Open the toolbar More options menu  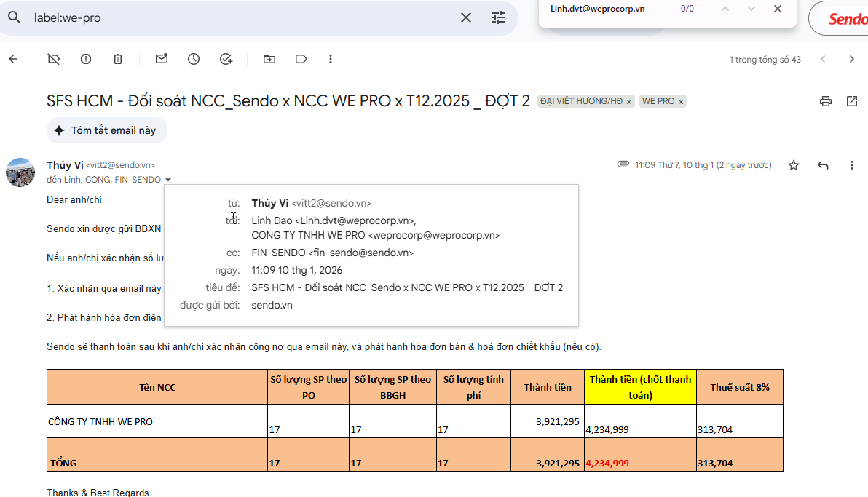[331, 59]
